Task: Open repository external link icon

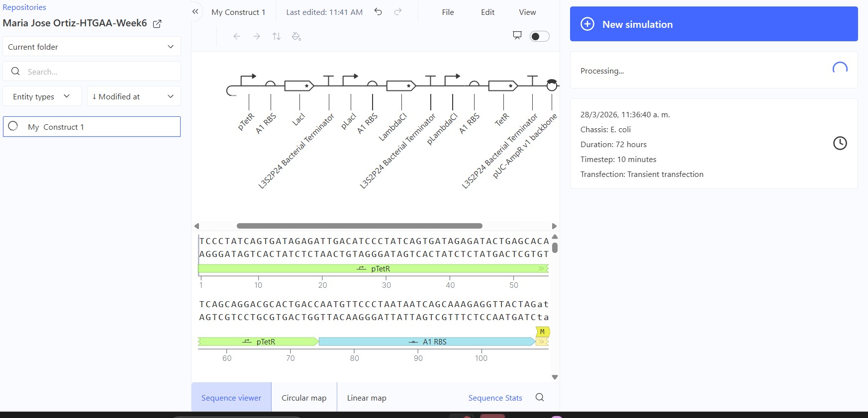Action: (157, 23)
